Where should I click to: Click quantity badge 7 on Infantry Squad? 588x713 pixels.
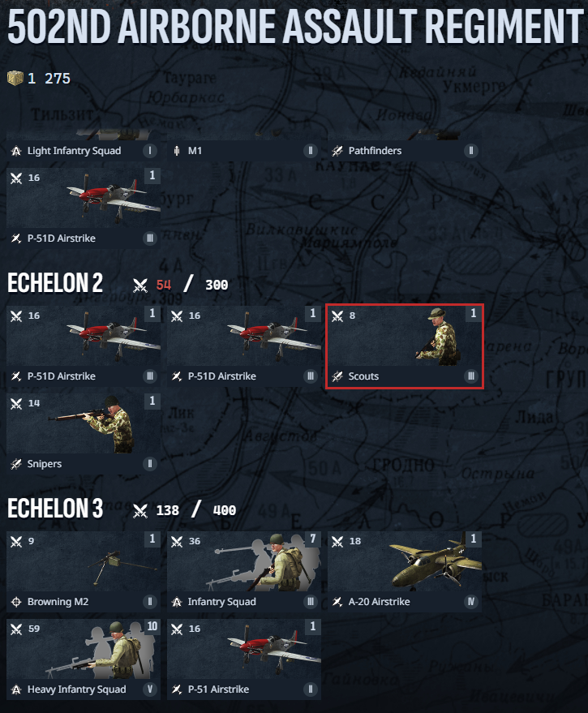(312, 539)
